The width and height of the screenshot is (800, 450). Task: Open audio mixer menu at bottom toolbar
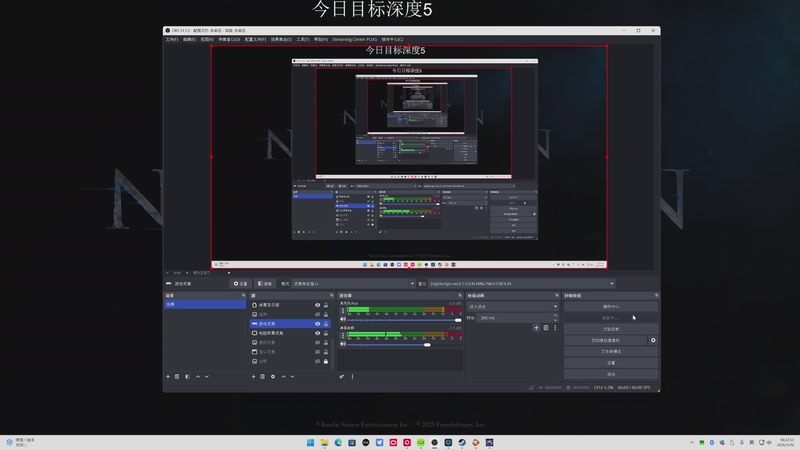[352, 377]
